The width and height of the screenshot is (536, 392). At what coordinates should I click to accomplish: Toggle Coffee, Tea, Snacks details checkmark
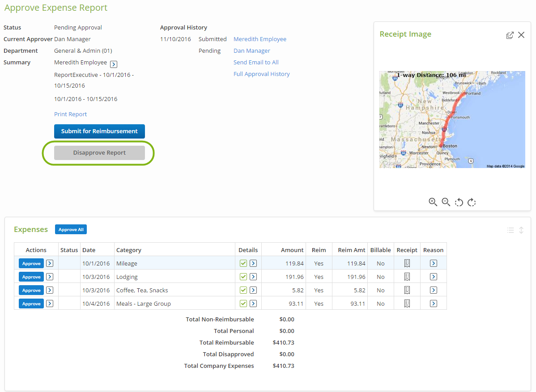click(243, 290)
